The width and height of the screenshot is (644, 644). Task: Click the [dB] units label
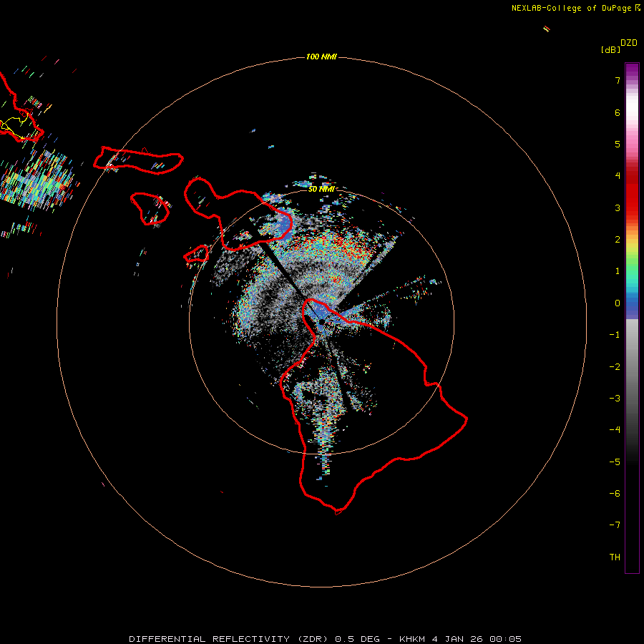point(610,49)
